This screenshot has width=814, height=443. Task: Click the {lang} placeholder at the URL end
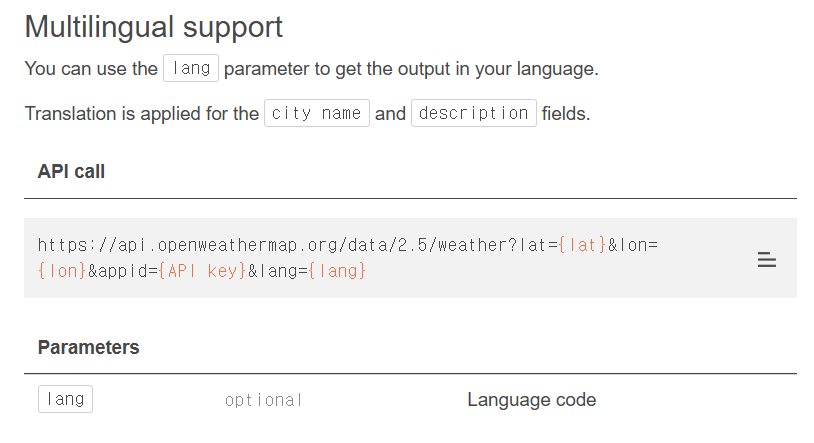[337, 271]
